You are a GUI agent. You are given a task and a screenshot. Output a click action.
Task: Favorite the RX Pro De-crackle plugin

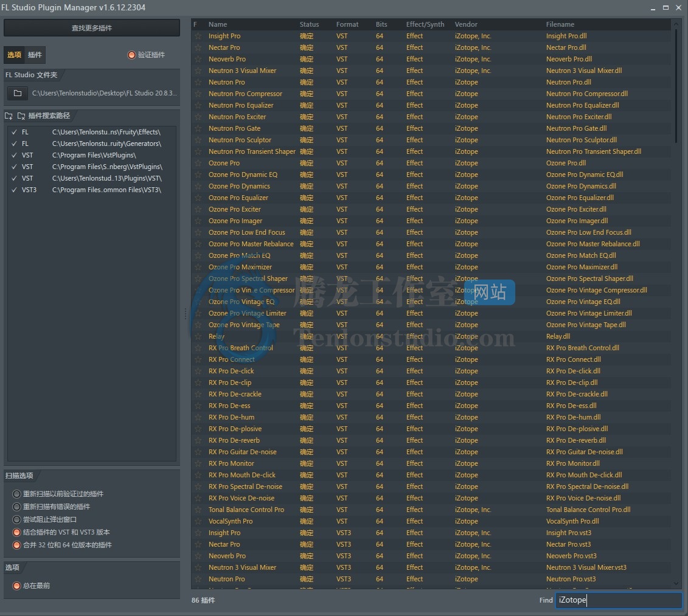coord(198,394)
